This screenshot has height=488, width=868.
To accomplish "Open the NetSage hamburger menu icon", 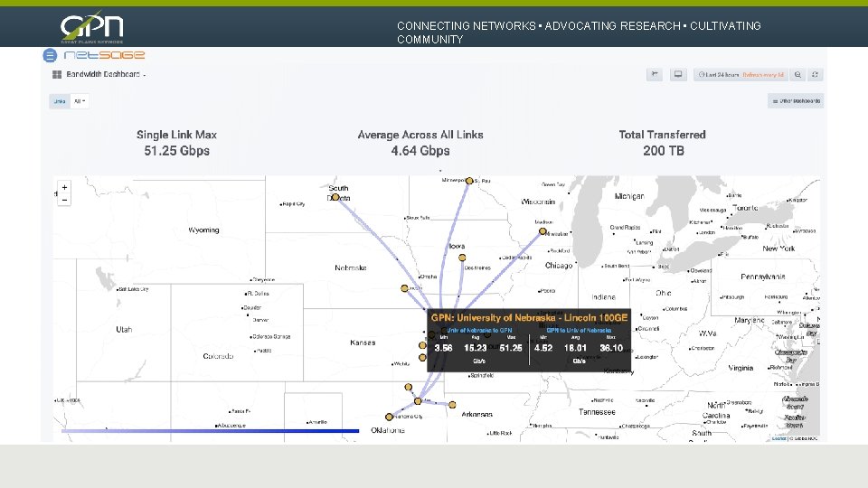I will click(x=50, y=55).
